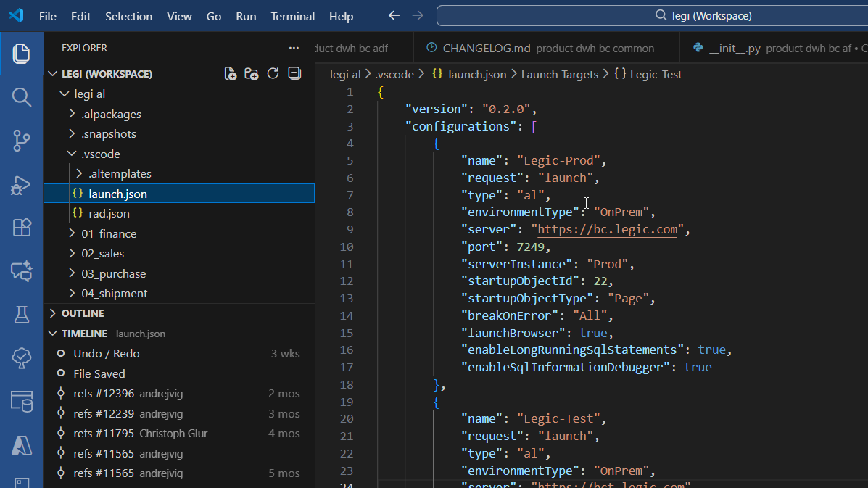
Task: Open Run and Debug view
Action: click(x=21, y=185)
